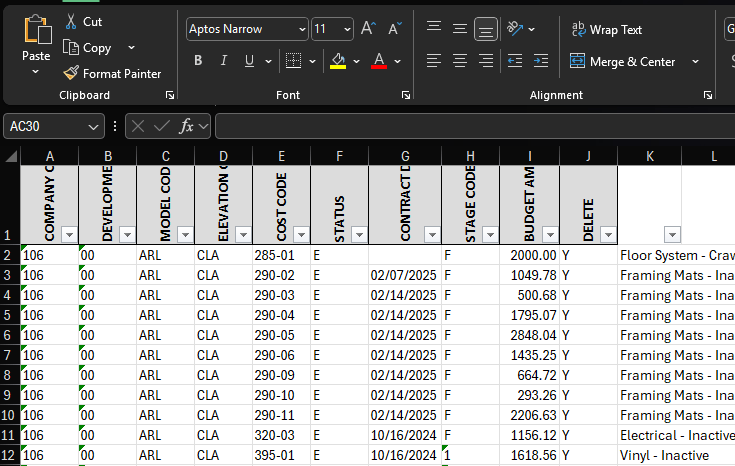Click the Paste clipboard icon
Screen dimensions: 735x466
pos(37,31)
